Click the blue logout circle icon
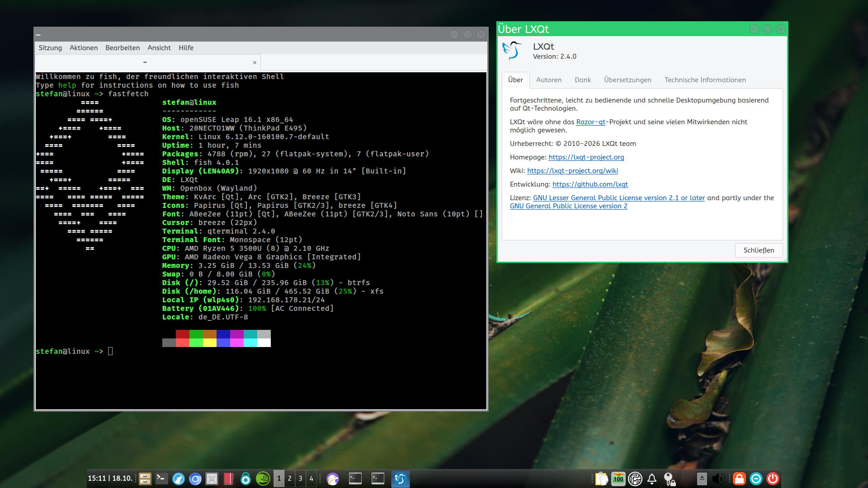The width and height of the screenshot is (868, 488). coord(756,479)
